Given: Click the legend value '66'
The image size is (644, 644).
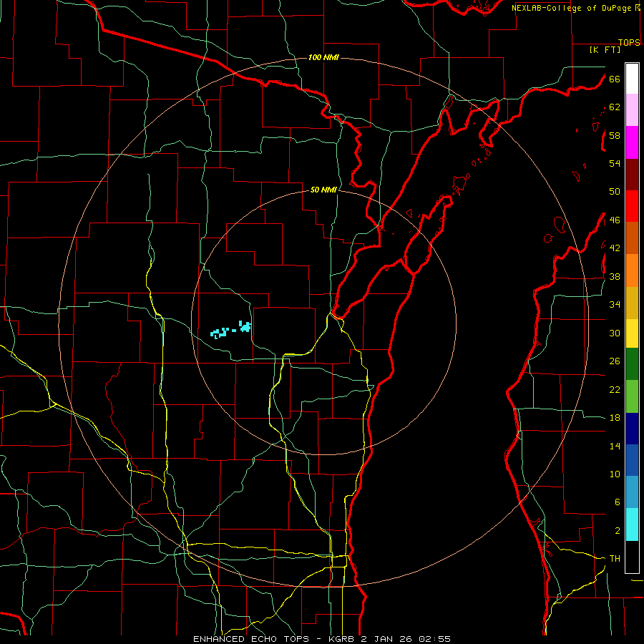Looking at the screenshot, I should coord(615,79).
